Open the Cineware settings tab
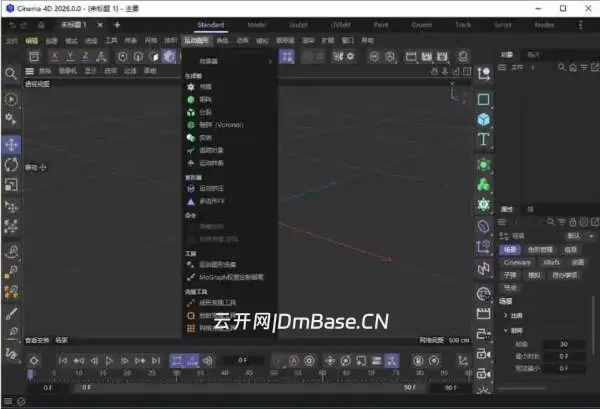The image size is (600, 409). coord(517,262)
